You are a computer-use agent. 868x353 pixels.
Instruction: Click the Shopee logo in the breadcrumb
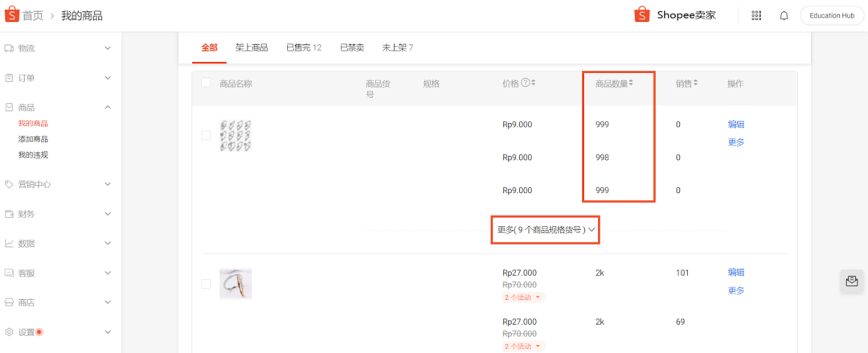(11, 15)
